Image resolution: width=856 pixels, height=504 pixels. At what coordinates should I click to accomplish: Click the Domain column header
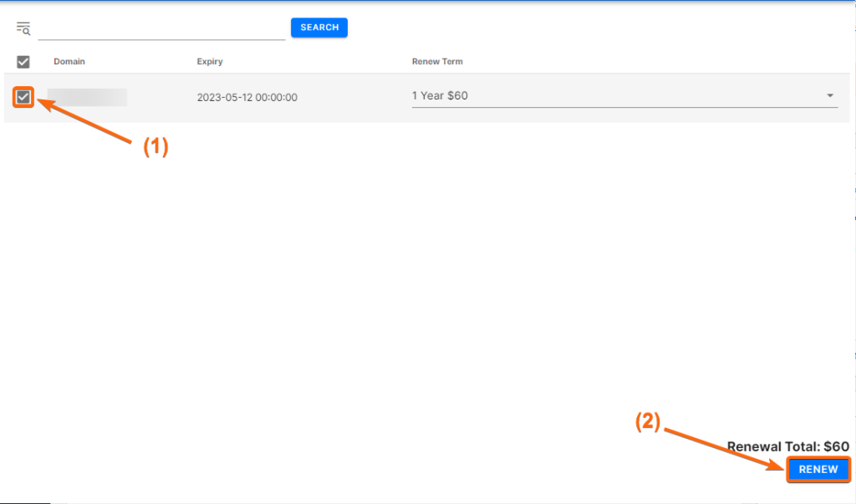(69, 61)
